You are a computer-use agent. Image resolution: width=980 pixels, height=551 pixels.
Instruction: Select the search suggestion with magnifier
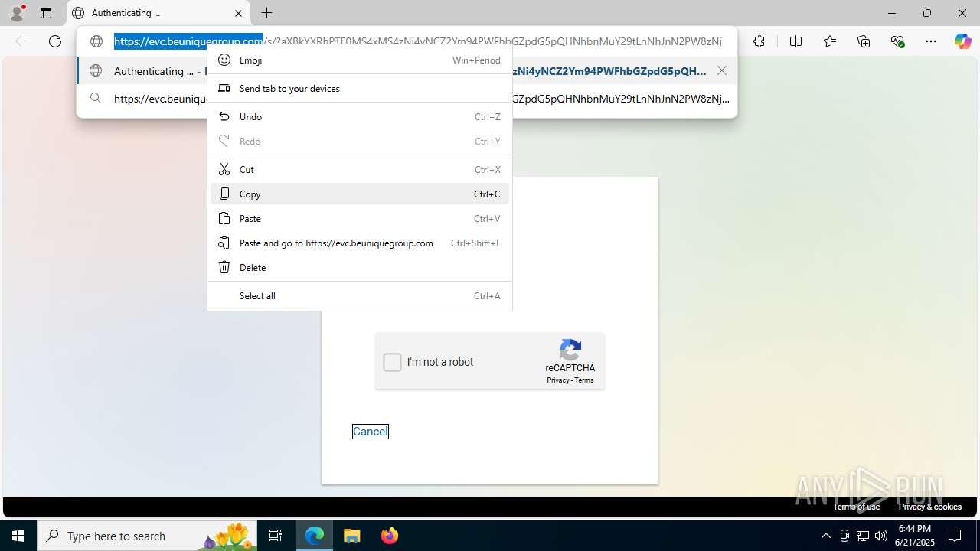(407, 99)
